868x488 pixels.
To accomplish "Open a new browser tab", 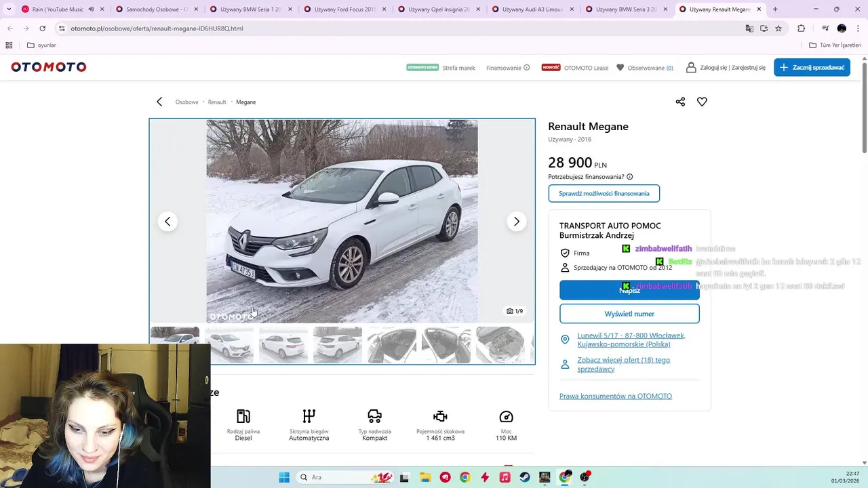I will click(x=775, y=9).
